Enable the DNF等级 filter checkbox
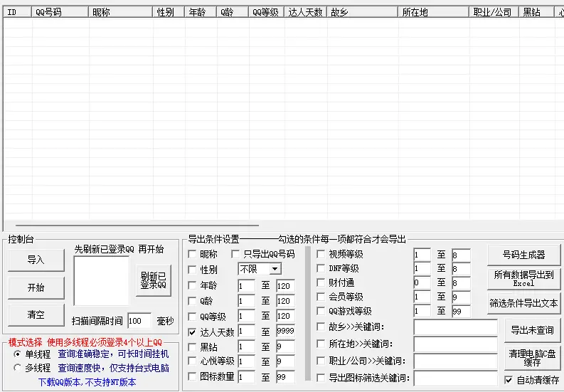564x392 pixels. [x=321, y=268]
